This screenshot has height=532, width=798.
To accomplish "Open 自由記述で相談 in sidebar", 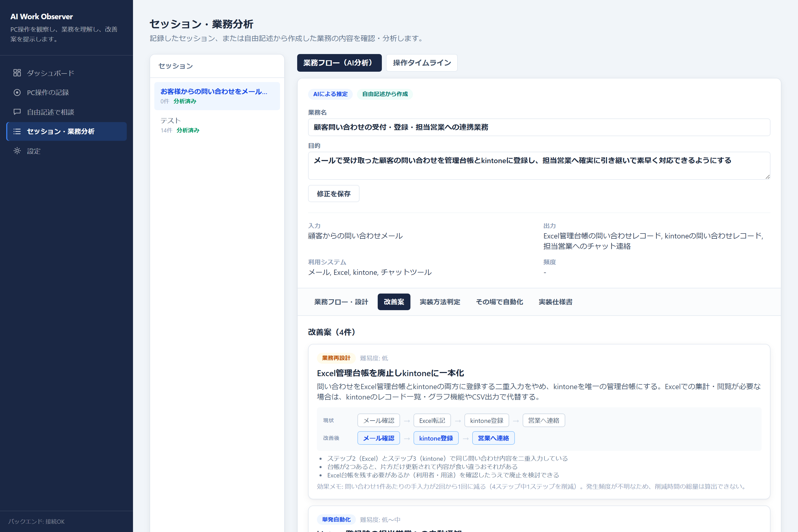I will (x=66, y=112).
